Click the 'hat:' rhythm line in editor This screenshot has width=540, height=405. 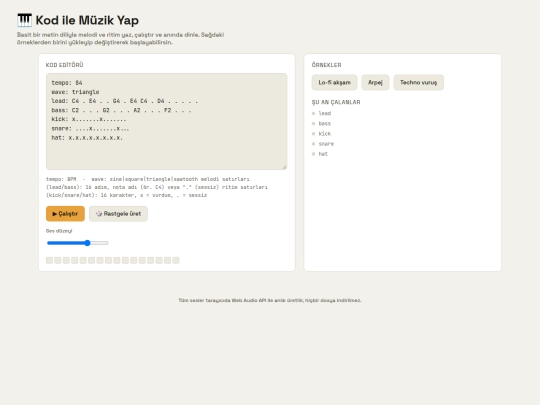click(87, 138)
